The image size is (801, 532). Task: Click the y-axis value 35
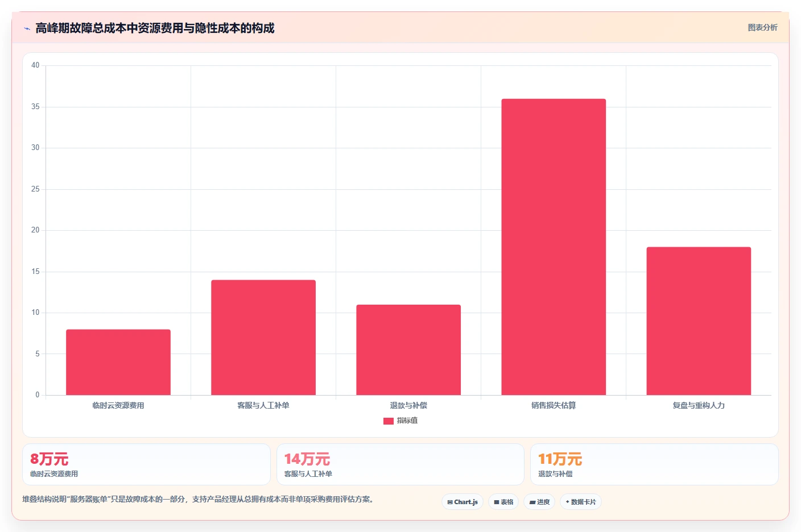[35, 107]
